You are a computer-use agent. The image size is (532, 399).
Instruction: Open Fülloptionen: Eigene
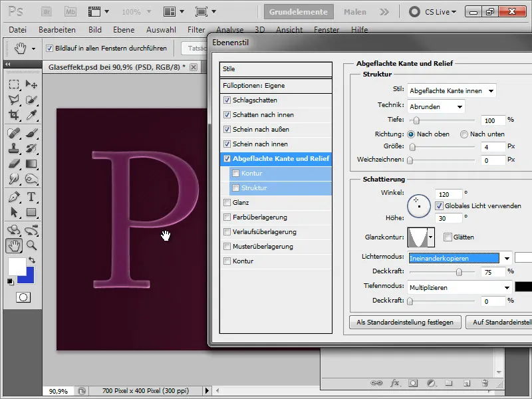click(276, 86)
